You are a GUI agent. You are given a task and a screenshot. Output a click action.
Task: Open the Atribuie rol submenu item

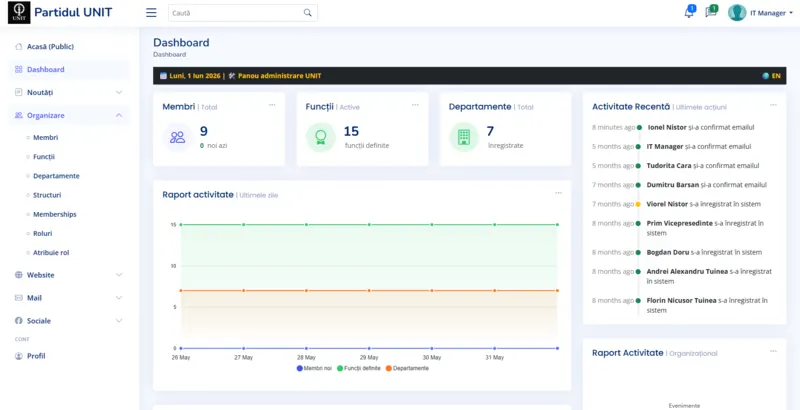(x=51, y=253)
